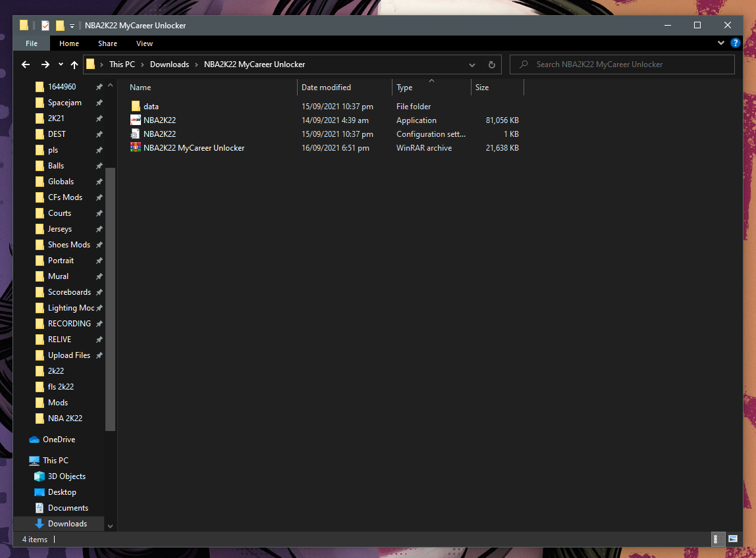The height and width of the screenshot is (558, 756).
Task: Open the Shoes Mods pinned folder
Action: pos(69,245)
